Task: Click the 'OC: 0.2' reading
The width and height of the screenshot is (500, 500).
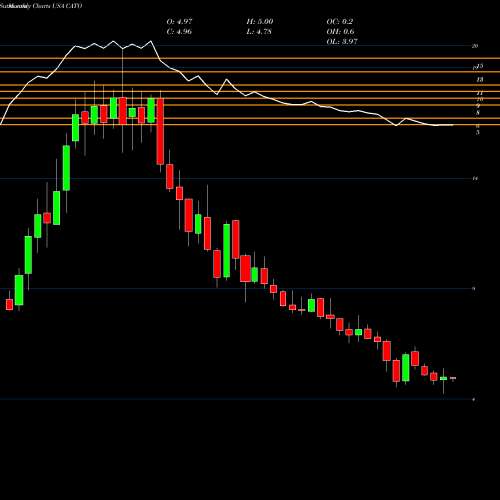Action: pos(340,22)
